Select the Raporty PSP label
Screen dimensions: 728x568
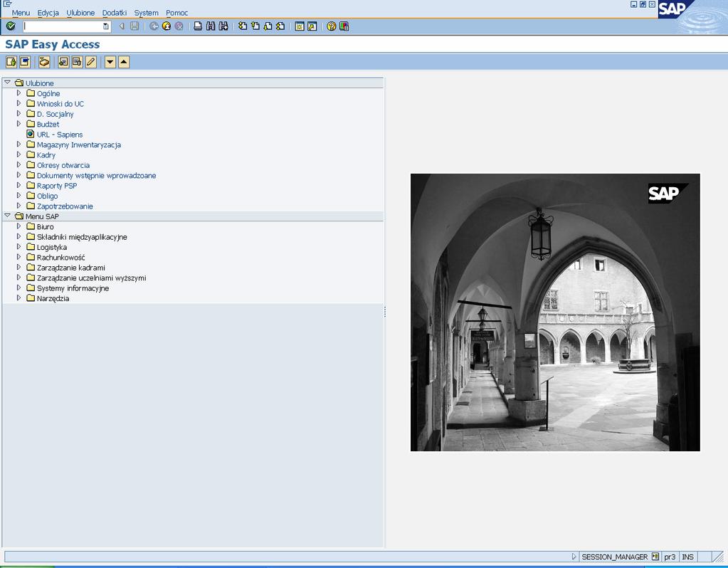coord(57,186)
